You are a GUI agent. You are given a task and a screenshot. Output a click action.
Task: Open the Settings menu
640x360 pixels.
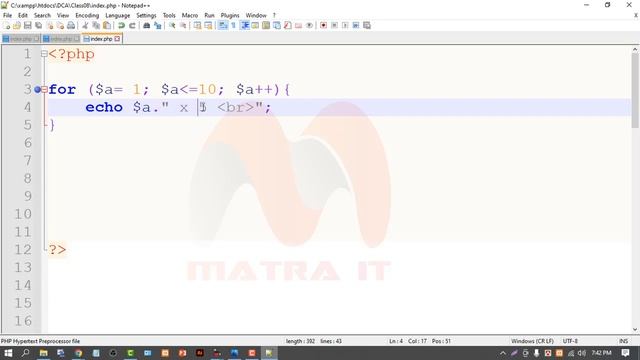146,15
